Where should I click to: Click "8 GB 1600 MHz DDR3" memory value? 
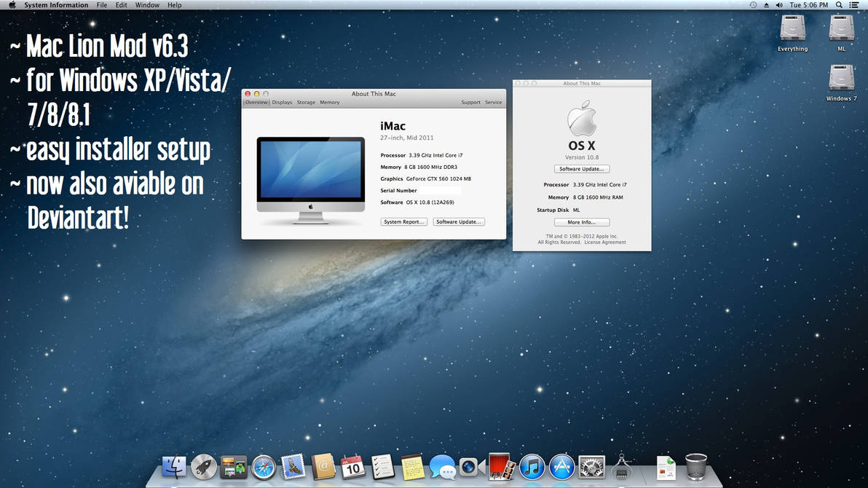pos(430,168)
